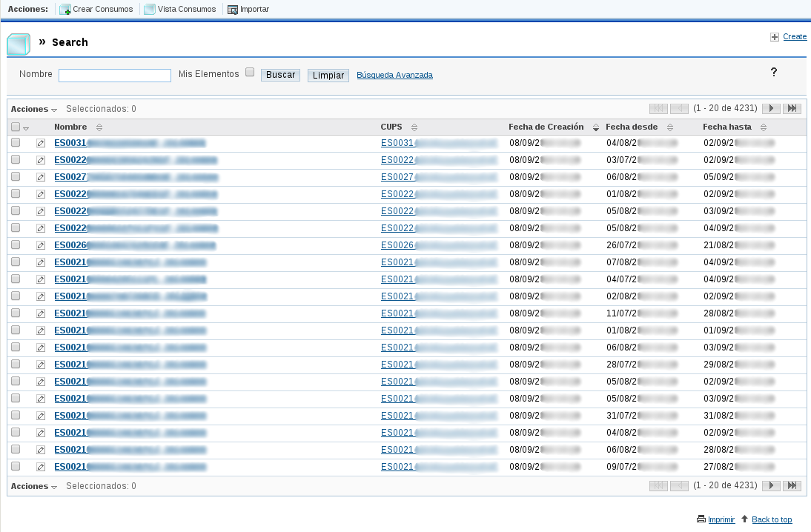Click the pencil edit icon on the first row
This screenshot has height=532, width=811.
(x=41, y=142)
